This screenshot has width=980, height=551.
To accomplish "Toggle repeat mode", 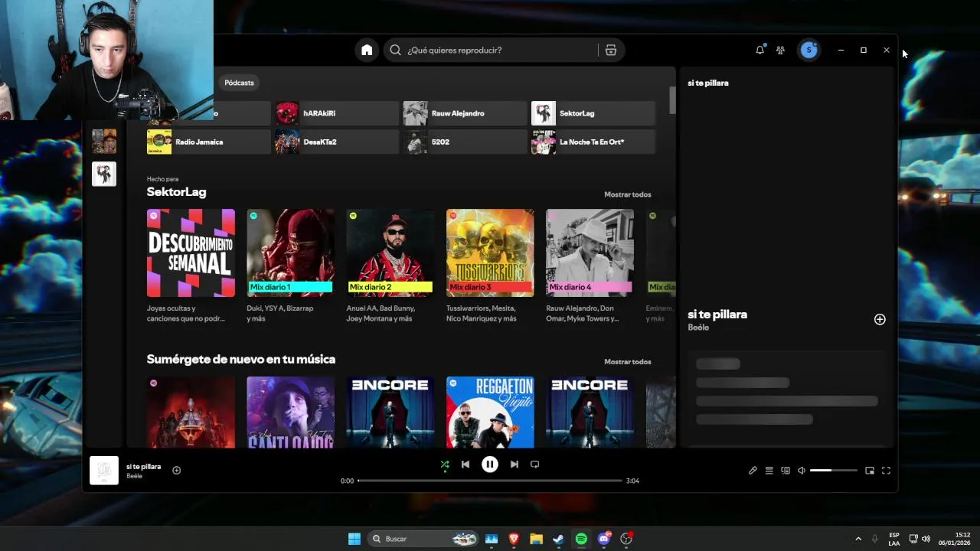I will tap(535, 465).
